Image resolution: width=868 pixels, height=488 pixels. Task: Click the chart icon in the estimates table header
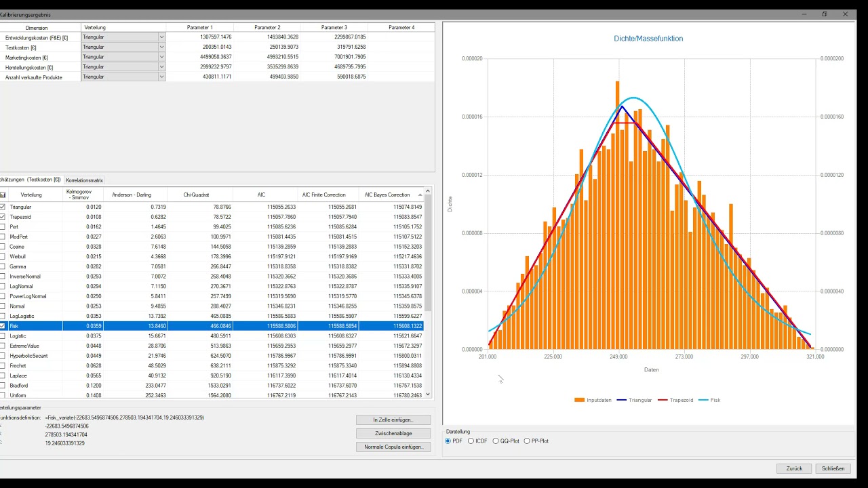pos(3,195)
